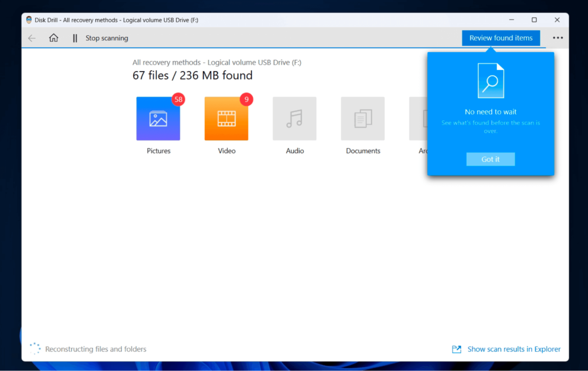Click the 67 files found summary text
Image resolution: width=588 pixels, height=371 pixels.
point(192,75)
